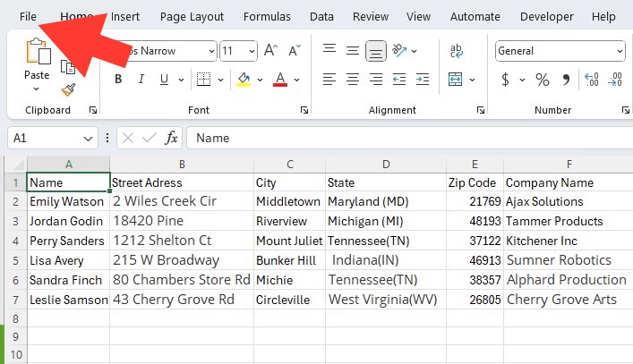Apply Accounting Number Format dollar sign

[505, 80]
